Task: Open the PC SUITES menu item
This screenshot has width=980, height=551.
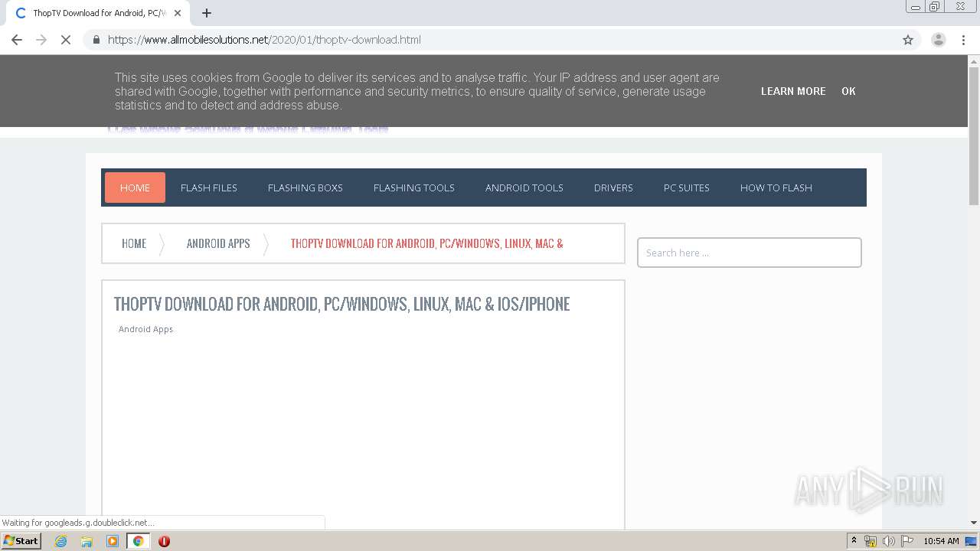Action: 687,187
